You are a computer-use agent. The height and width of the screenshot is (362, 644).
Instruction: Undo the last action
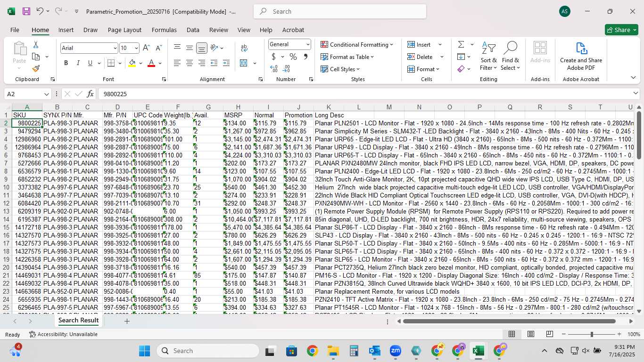(x=40, y=11)
